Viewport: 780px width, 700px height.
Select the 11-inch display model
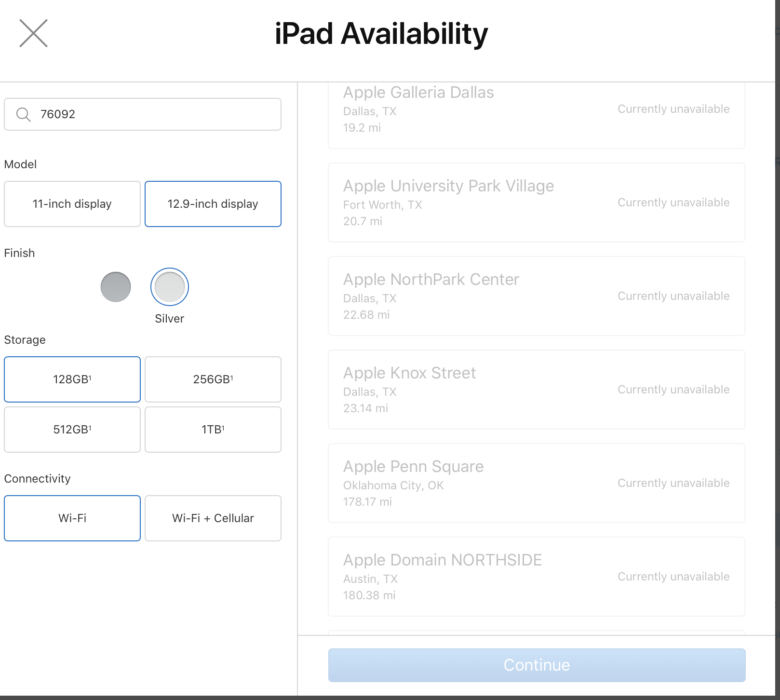coord(72,204)
